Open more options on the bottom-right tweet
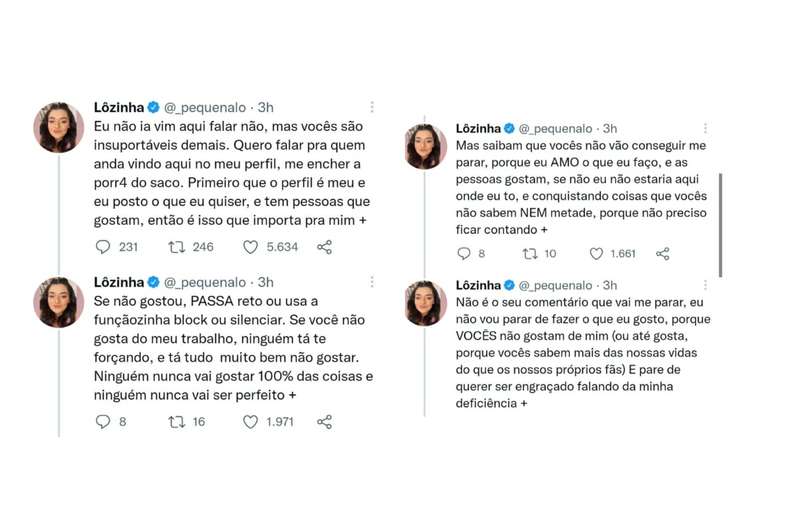Screen dimensions: 798x532 [x=705, y=285]
